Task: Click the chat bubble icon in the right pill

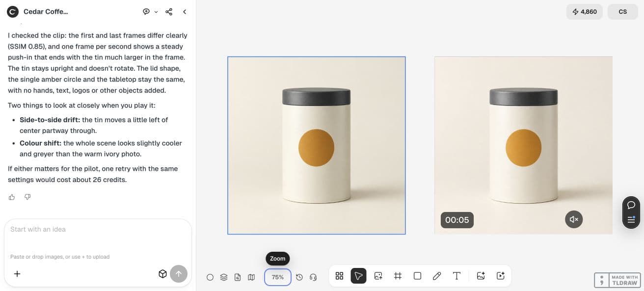Action: click(x=632, y=205)
